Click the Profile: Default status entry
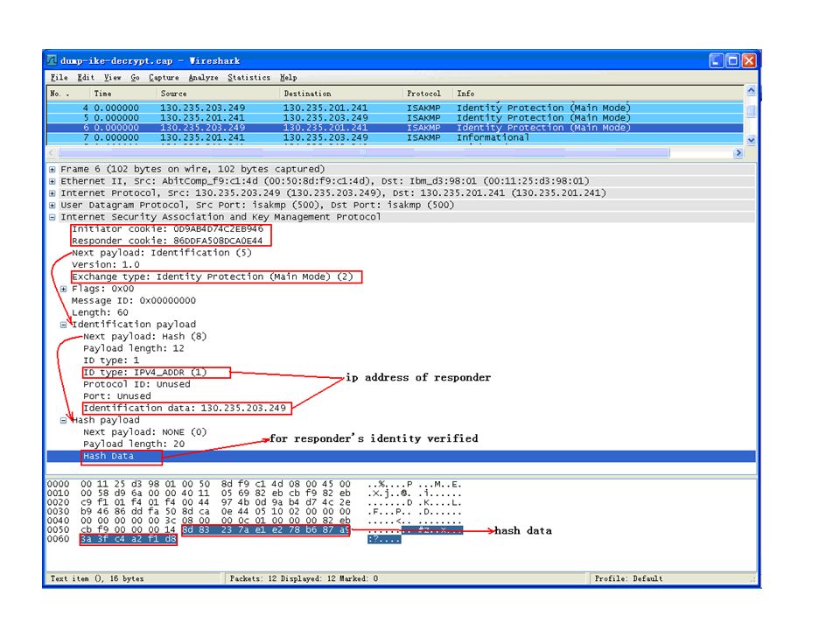840x630 pixels. click(x=628, y=578)
